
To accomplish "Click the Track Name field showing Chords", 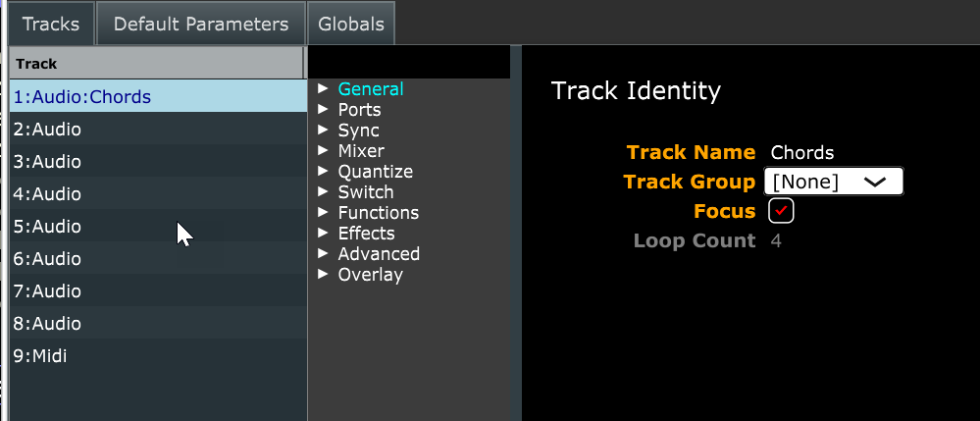I will [802, 152].
